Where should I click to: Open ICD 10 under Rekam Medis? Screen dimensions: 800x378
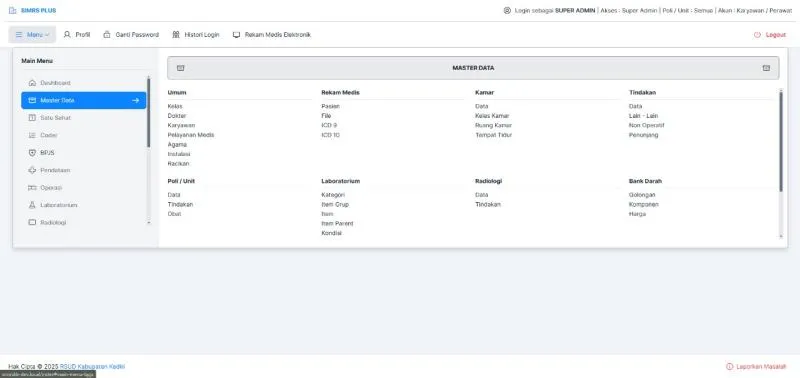click(x=331, y=135)
